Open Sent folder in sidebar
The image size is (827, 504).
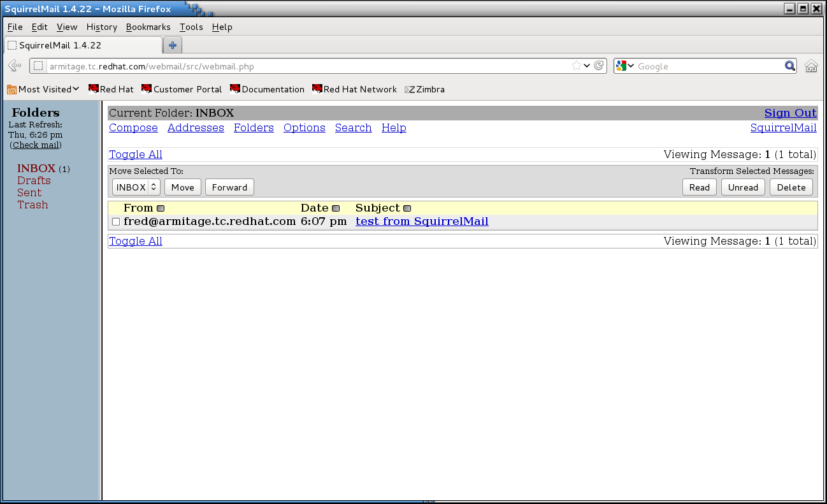click(x=29, y=192)
